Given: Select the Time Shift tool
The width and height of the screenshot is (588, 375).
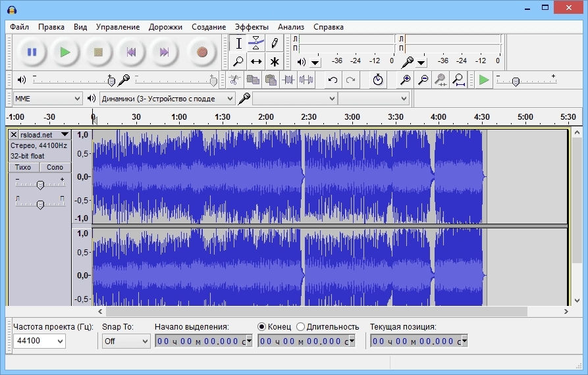Looking at the screenshot, I should pos(256,61).
